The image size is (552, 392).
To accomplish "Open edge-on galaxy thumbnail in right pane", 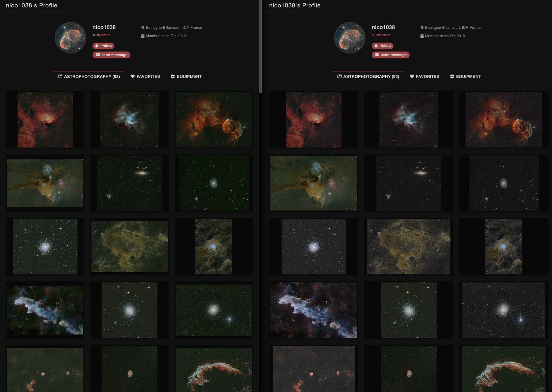I will point(409,183).
